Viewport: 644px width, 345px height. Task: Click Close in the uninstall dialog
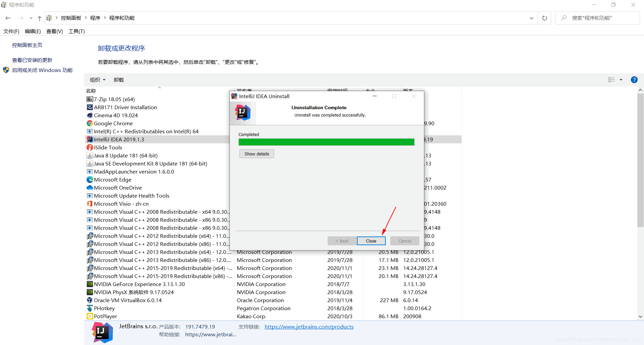point(371,241)
